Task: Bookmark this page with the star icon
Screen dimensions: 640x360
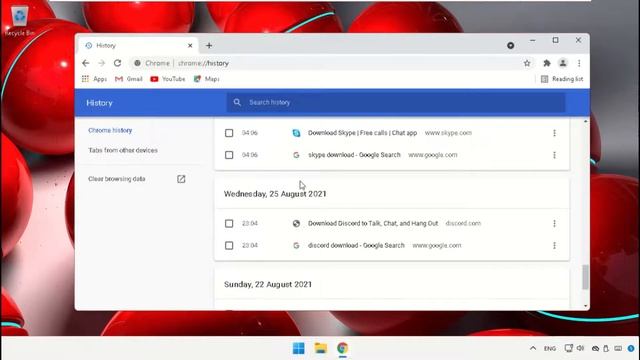Action: [x=527, y=63]
